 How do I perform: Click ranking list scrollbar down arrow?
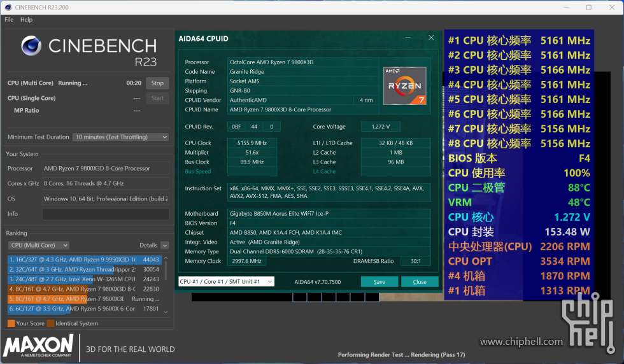(166, 312)
